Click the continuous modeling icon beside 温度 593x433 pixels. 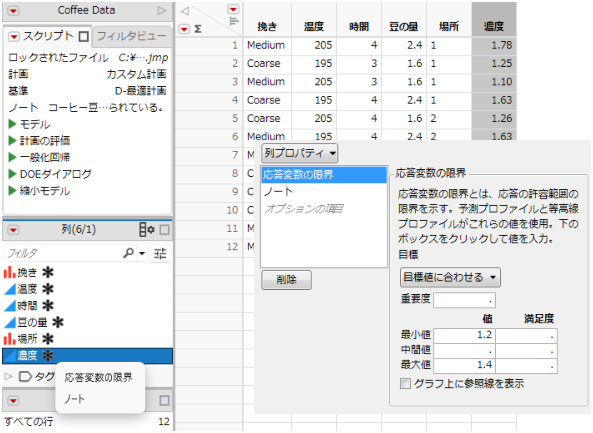10,289
